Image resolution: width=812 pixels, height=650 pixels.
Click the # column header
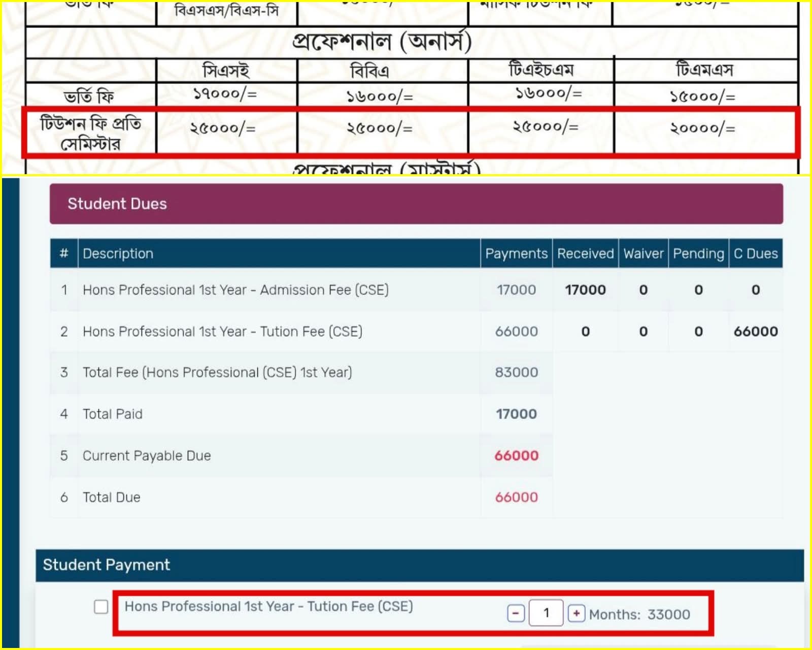pos(64,253)
